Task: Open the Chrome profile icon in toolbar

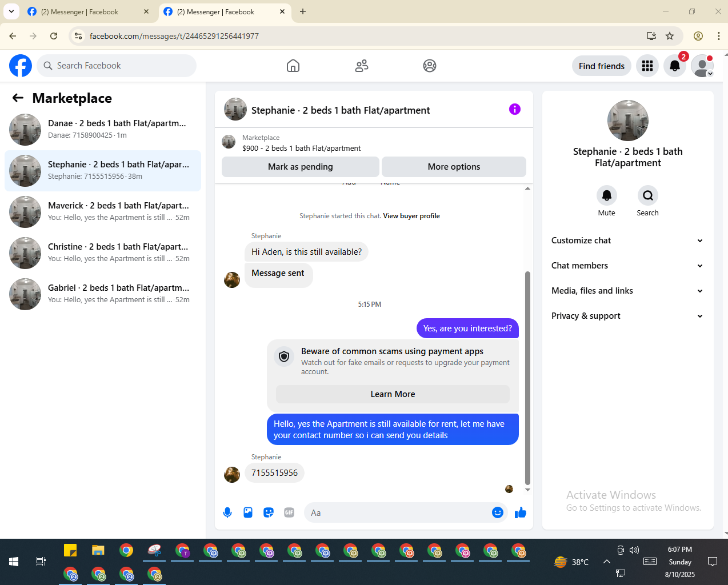Action: click(x=698, y=36)
